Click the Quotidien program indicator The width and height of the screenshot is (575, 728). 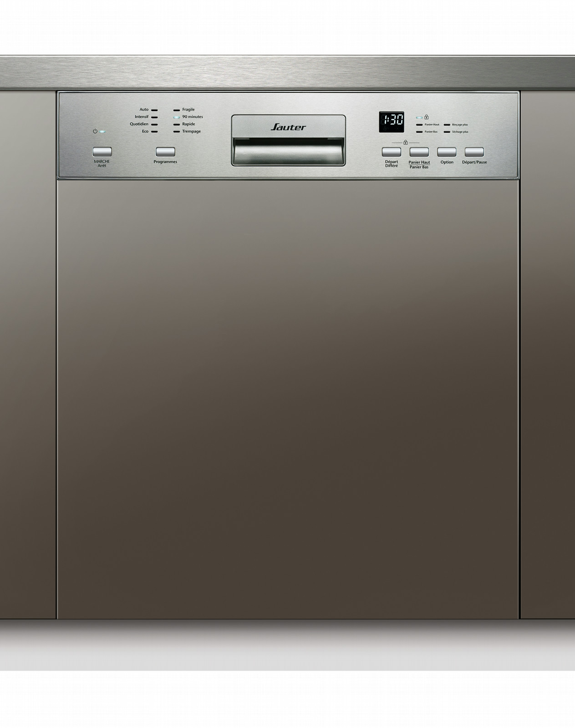tap(154, 124)
